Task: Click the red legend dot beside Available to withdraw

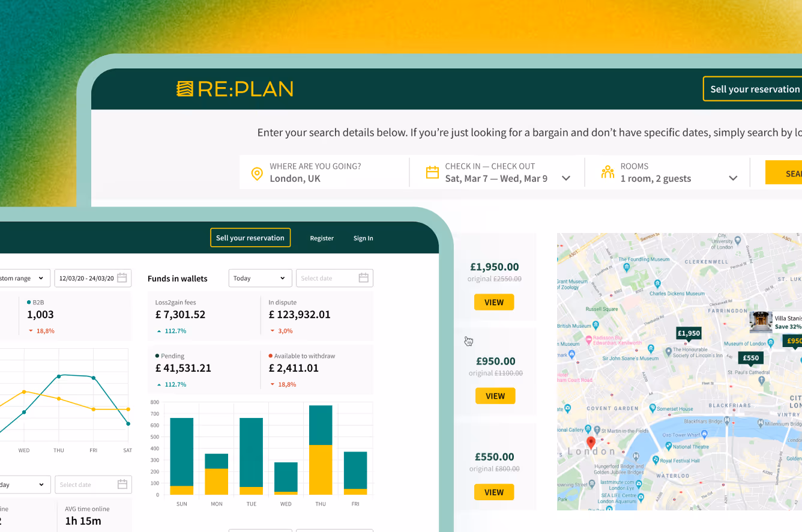Action: click(271, 355)
